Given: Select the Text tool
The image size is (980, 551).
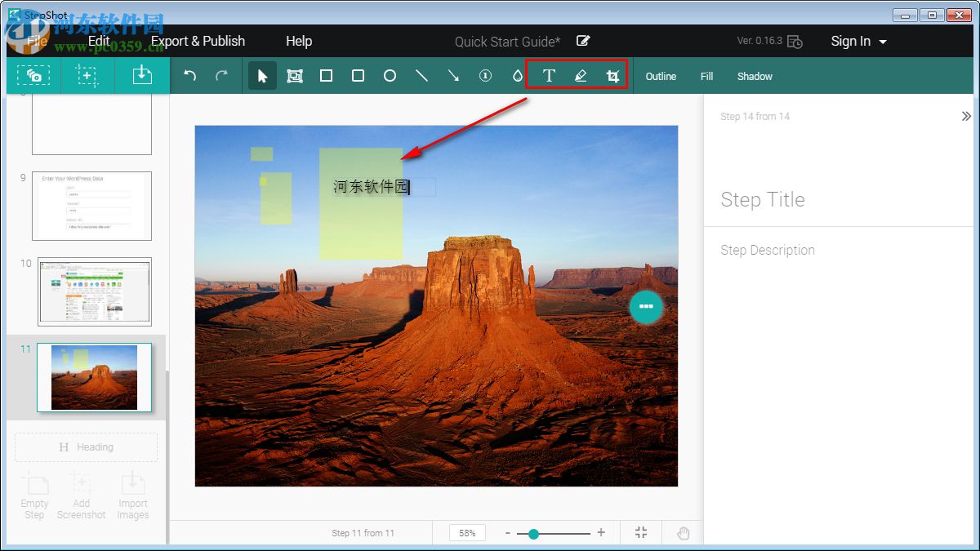Looking at the screenshot, I should (549, 76).
